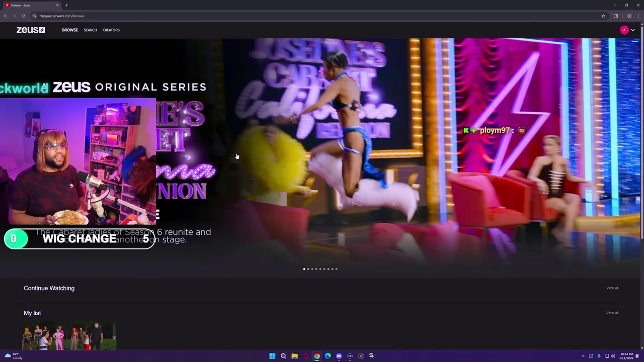Reload the Zeus page
This screenshot has width=644, height=362.
click(x=24, y=16)
